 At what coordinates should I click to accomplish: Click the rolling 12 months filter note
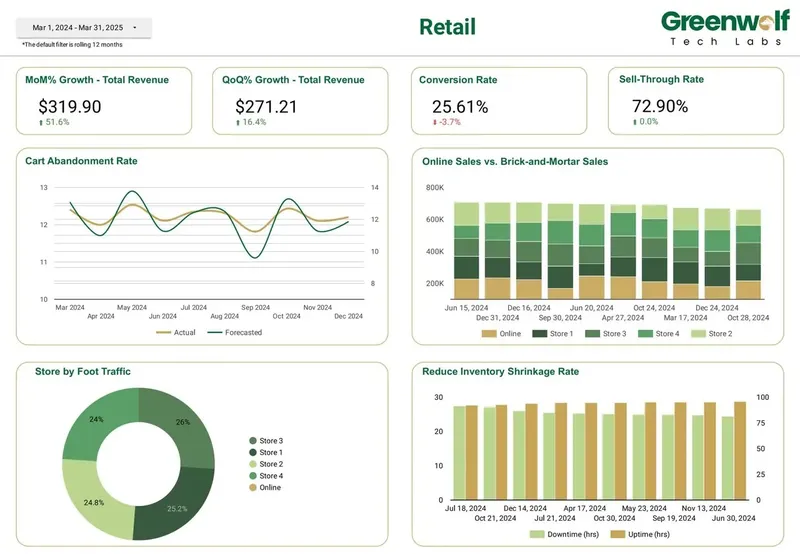pos(72,45)
